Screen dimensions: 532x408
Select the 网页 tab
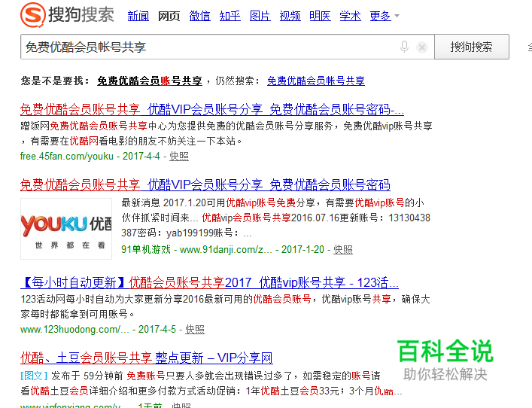pyautogui.click(x=169, y=16)
